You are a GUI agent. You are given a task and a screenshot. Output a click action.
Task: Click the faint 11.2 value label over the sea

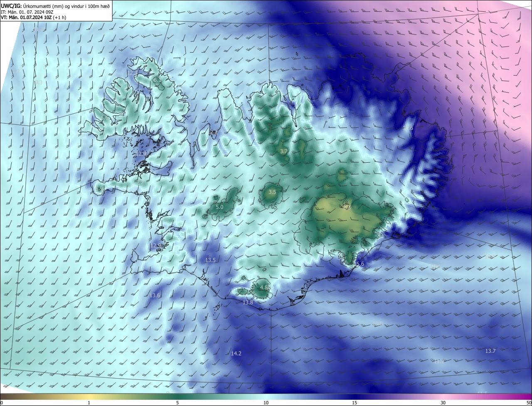pyautogui.click(x=439, y=362)
